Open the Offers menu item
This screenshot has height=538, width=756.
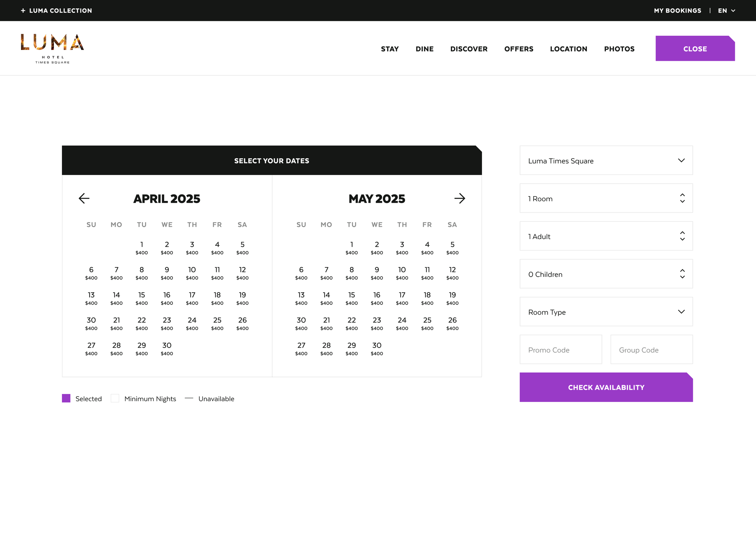click(x=518, y=49)
